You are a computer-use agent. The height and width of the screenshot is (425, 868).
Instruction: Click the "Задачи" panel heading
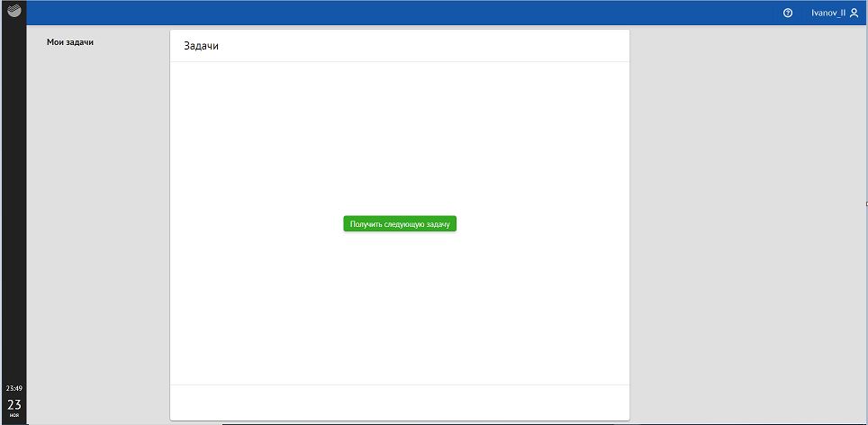click(x=201, y=46)
